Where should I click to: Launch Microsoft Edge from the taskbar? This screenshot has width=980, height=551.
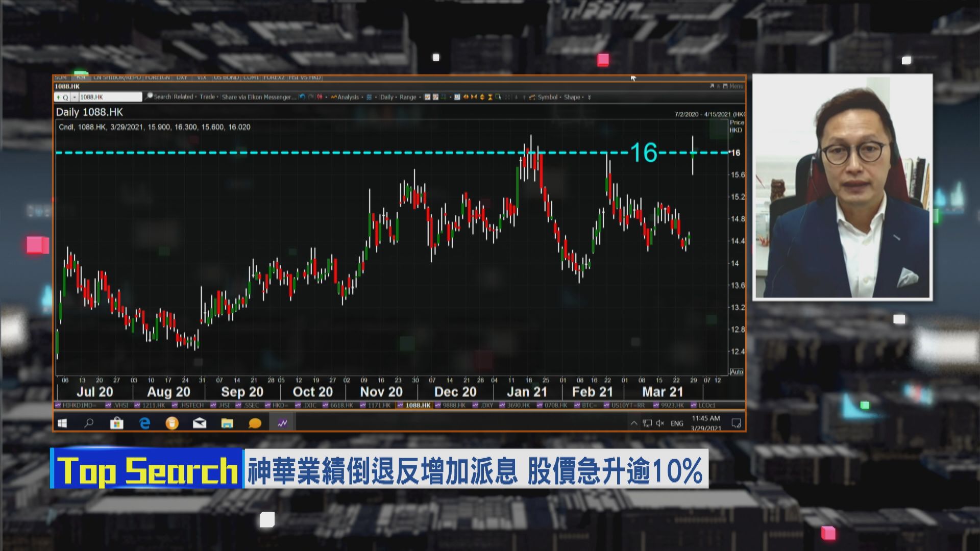pos(144,422)
